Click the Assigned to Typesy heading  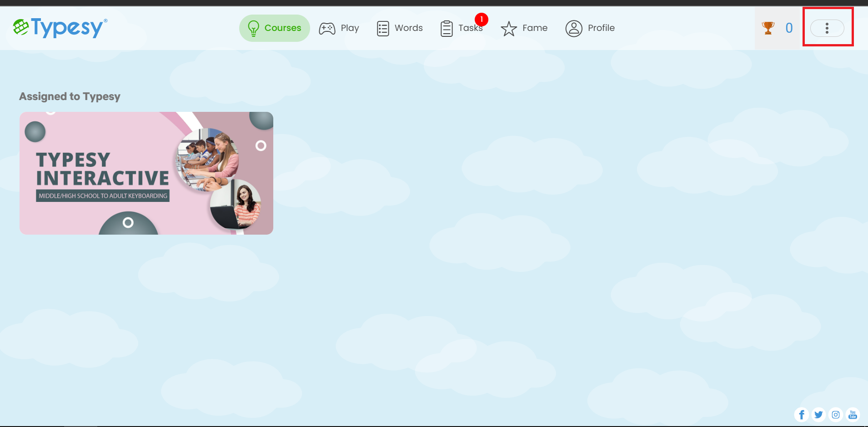[70, 96]
